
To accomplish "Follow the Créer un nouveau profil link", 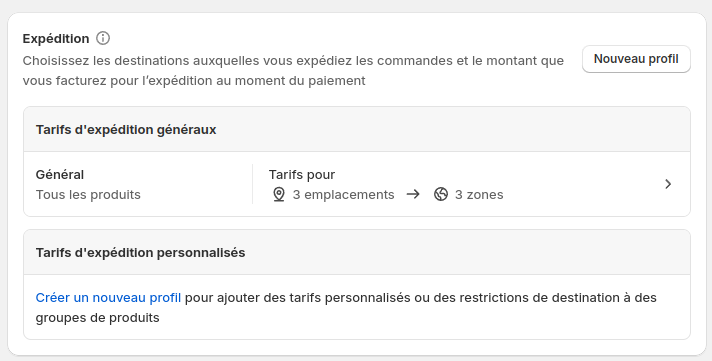I will point(108,298).
